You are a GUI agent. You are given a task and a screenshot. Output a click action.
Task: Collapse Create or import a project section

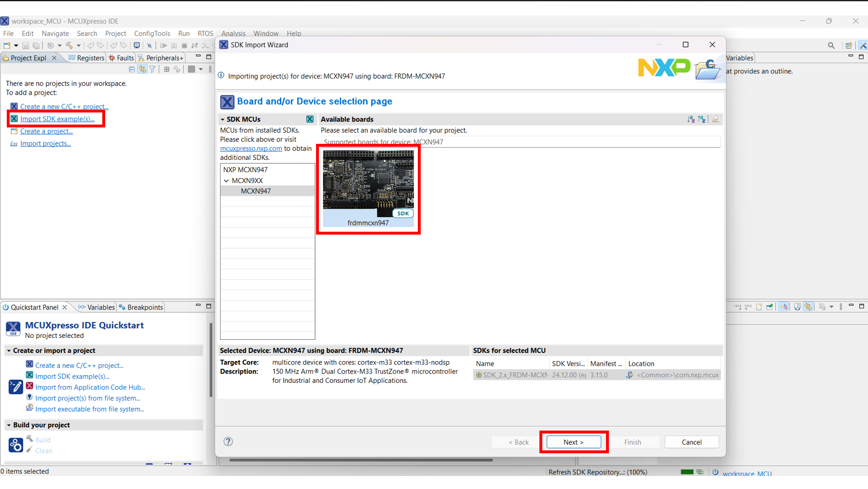pos(9,350)
